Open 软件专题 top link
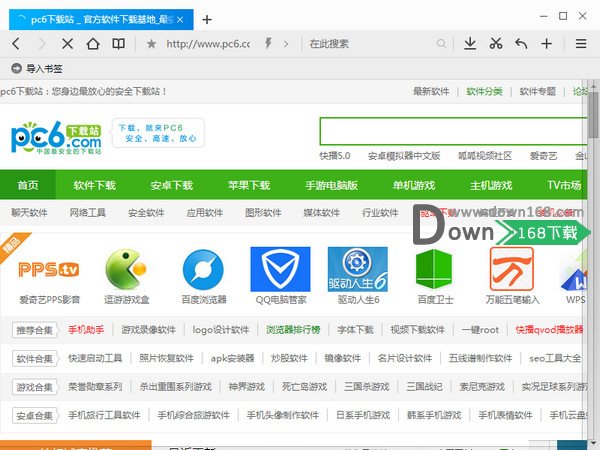 [538, 91]
